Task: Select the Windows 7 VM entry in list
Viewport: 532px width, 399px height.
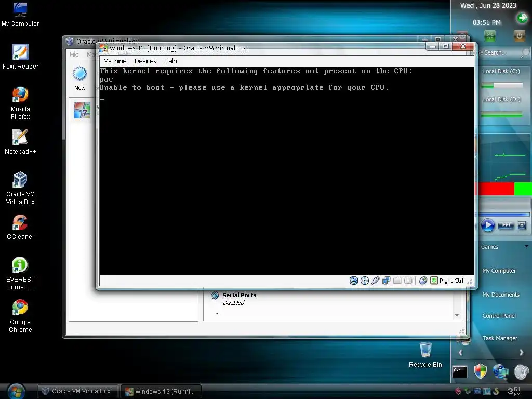Action: (x=82, y=110)
